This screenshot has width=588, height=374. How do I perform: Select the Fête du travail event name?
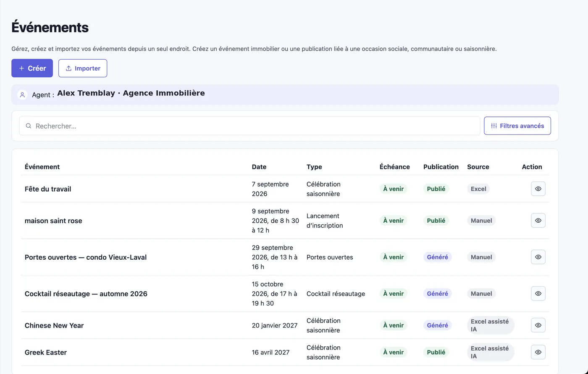point(48,189)
